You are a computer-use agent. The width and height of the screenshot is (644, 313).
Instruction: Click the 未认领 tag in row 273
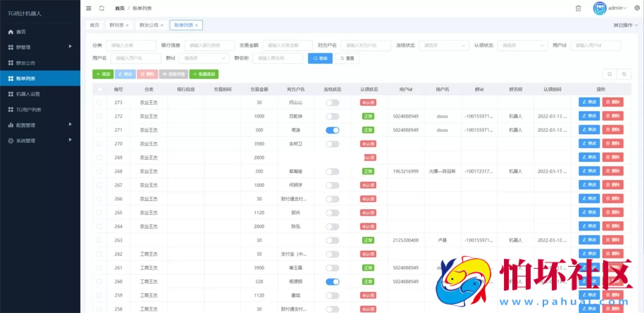(x=368, y=103)
